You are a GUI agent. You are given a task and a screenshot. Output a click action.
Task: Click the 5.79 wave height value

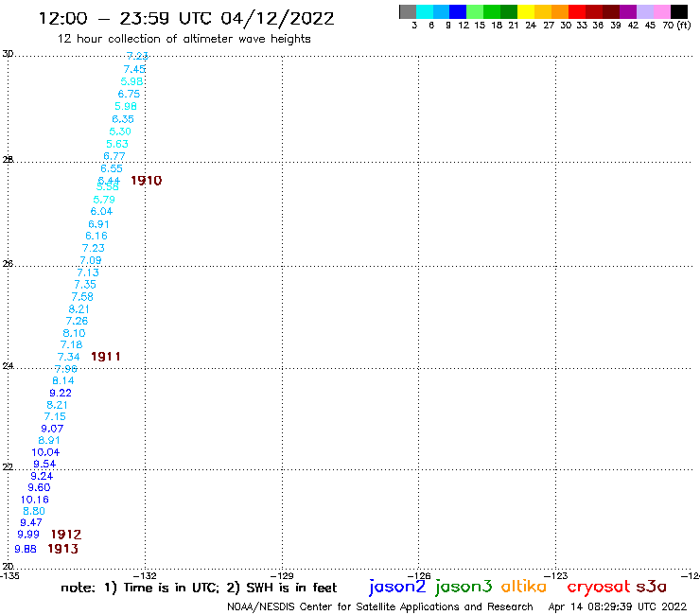(104, 200)
